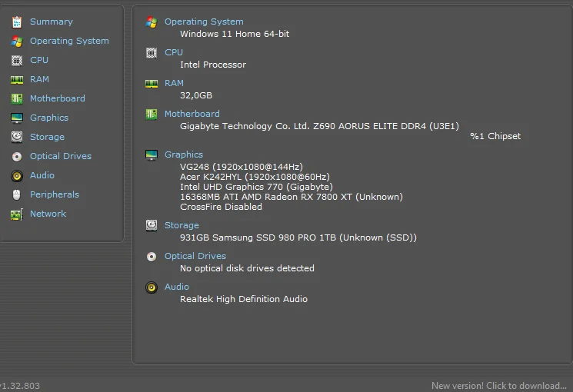
Task: Go to Motherboard in the sidebar
Action: click(x=58, y=98)
